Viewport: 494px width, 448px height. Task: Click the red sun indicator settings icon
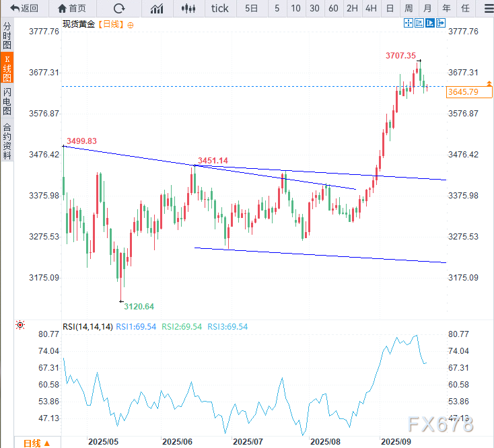point(20,325)
